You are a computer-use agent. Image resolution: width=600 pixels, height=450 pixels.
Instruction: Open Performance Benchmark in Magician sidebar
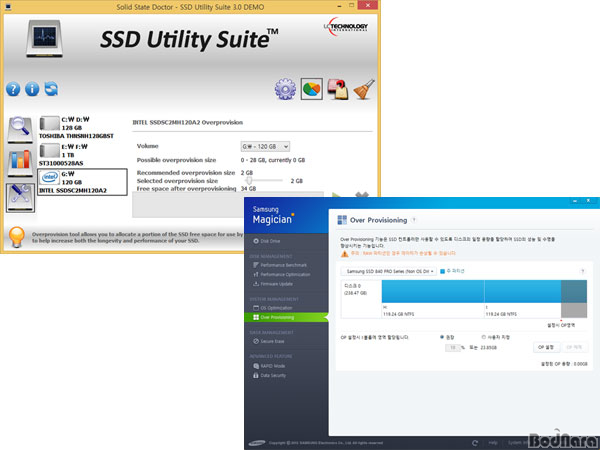click(280, 265)
